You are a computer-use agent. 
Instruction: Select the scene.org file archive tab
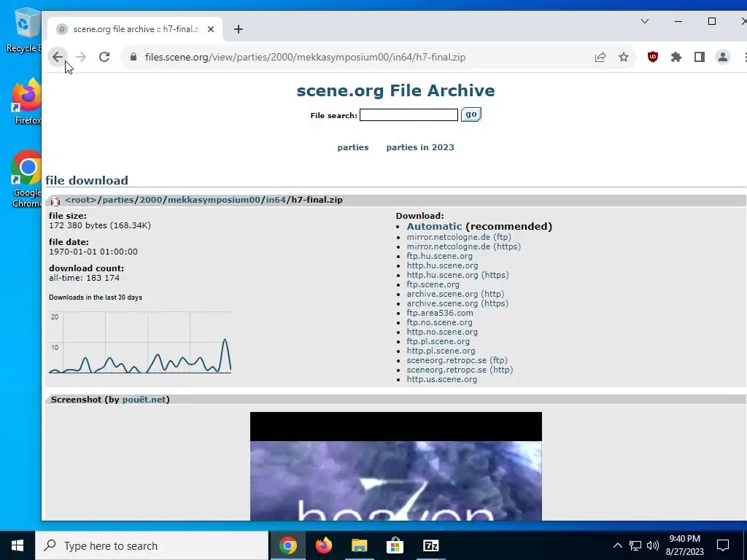coord(135,29)
